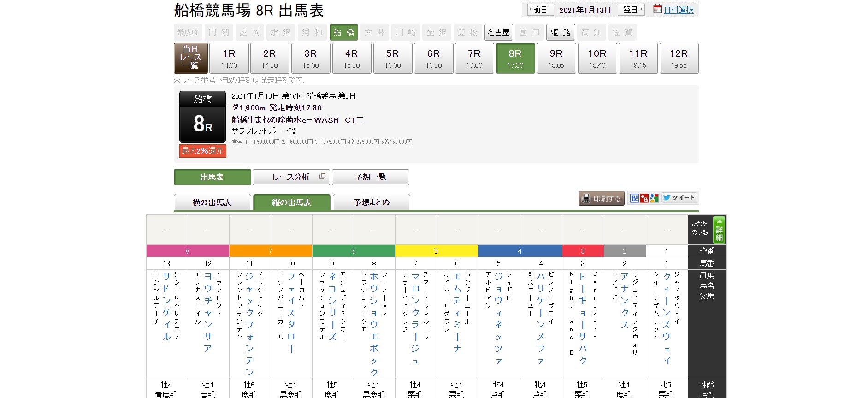Image resolution: width=868 pixels, height=398 pixels.
Task: Click the prediction dash cell above horse 1
Action: pos(667,230)
